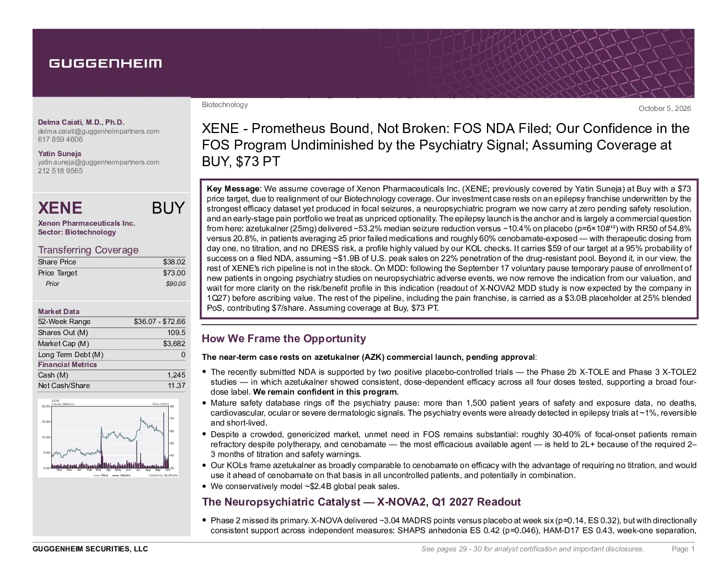Click the Neuropsychiatric Catalyst section heading
Image resolution: width=728 pixels, height=563 pixels.
click(x=361, y=502)
